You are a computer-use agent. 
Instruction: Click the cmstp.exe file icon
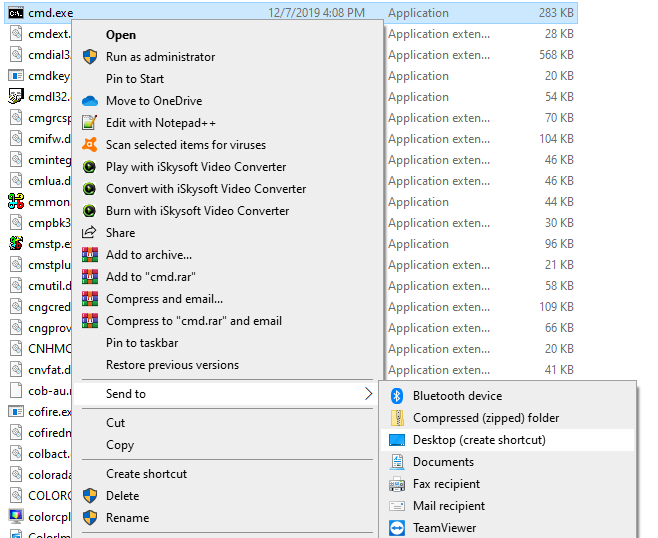point(16,244)
